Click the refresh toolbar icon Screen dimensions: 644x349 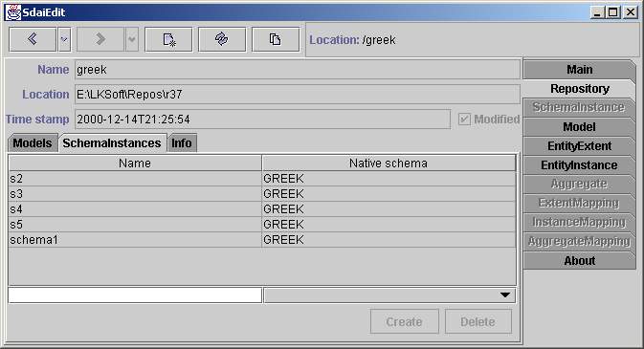point(222,39)
